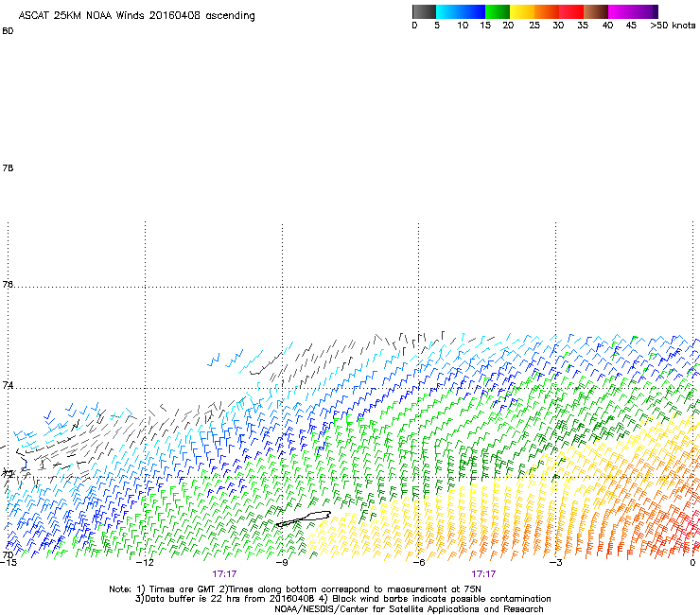Click the '>50 knots' legend label
The height and width of the screenshot is (615, 700).
pos(673,26)
